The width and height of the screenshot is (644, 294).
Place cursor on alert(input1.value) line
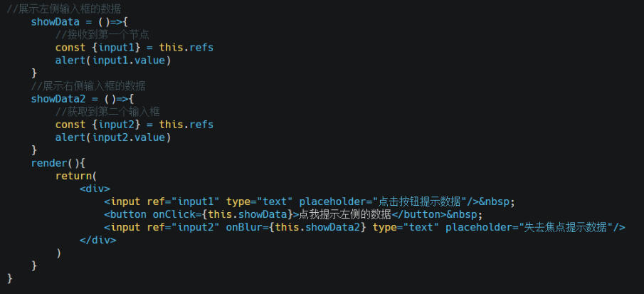(x=113, y=61)
